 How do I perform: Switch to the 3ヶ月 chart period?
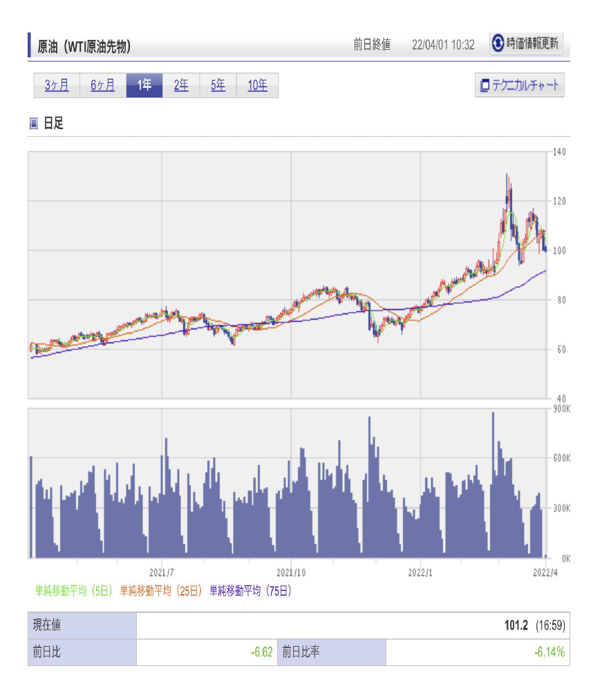(57, 86)
